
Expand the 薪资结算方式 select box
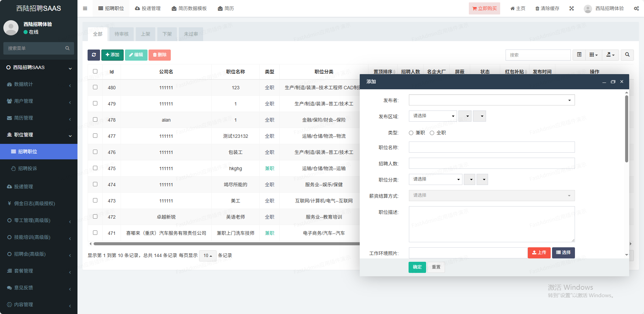[x=491, y=195]
